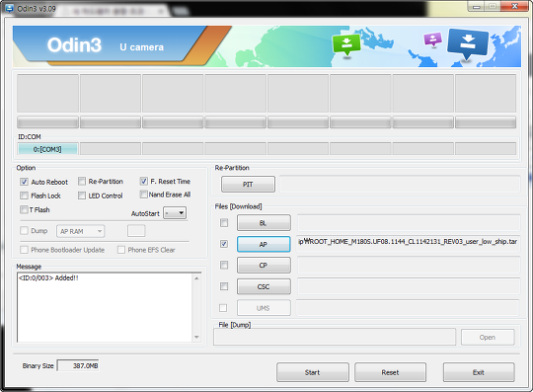
Task: Click the AP file path field
Action: click(x=408, y=244)
